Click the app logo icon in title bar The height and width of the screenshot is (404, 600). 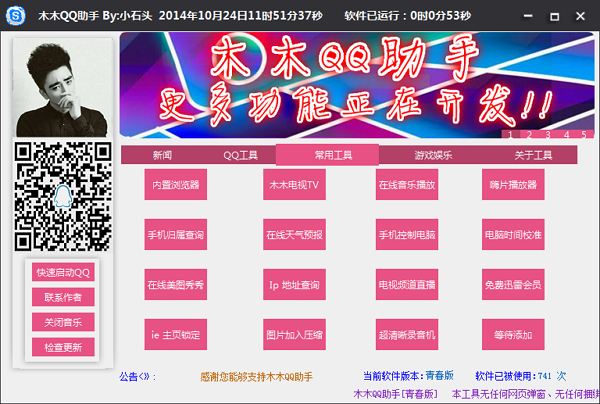click(16, 16)
